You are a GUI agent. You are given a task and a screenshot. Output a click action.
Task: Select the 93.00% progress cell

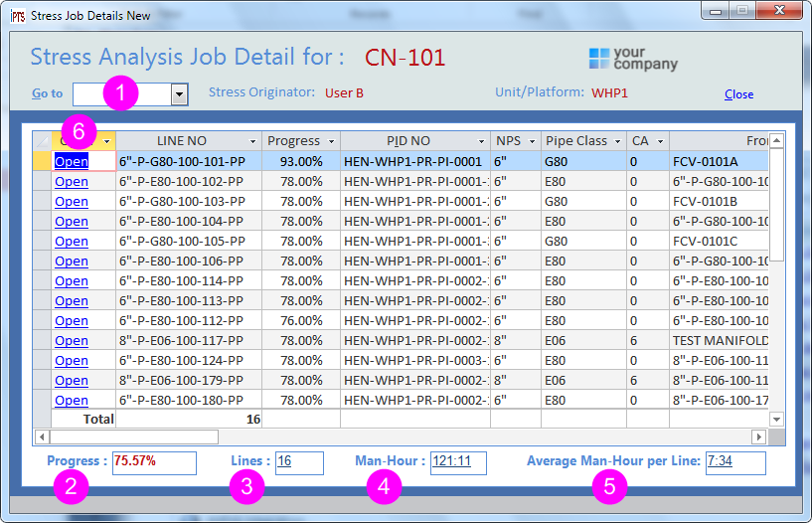point(301,161)
